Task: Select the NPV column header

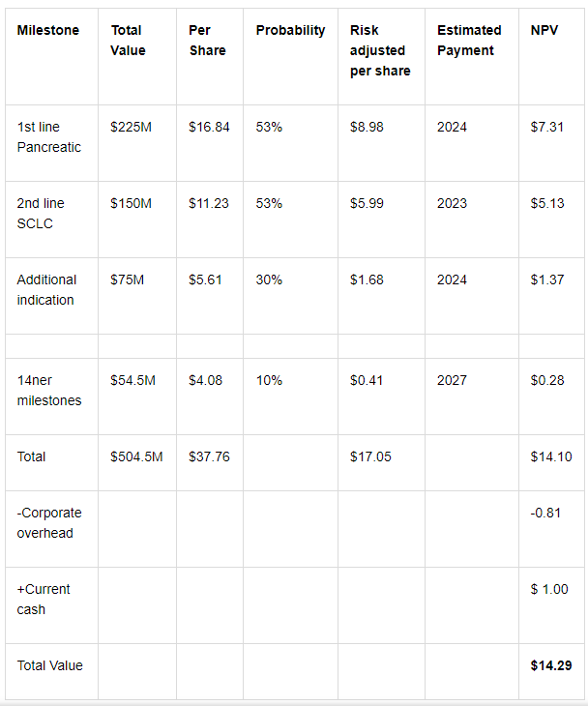Action: [x=544, y=31]
